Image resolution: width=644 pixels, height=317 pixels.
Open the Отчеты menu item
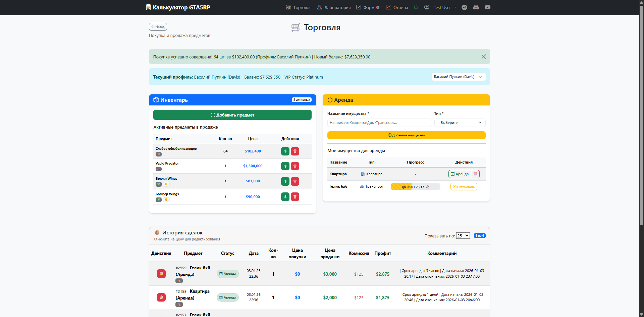coord(397,7)
